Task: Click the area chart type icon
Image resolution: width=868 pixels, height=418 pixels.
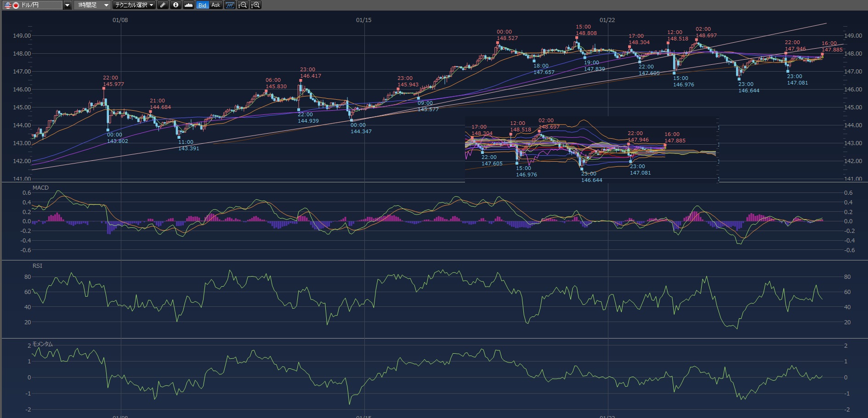Action: pyautogui.click(x=188, y=5)
